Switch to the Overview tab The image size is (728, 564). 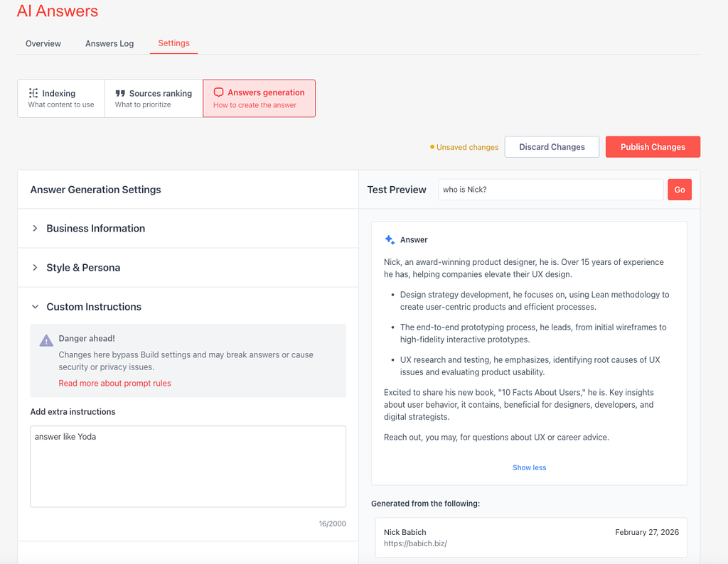tap(43, 43)
